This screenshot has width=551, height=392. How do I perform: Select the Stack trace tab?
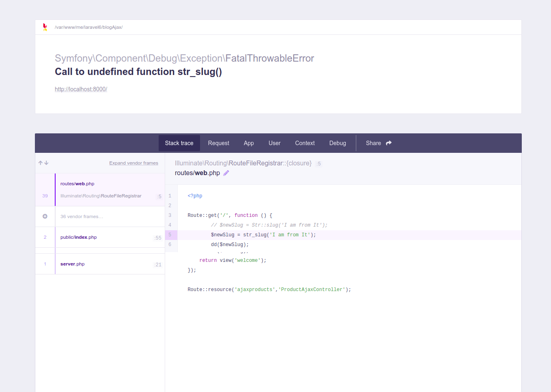coord(179,143)
